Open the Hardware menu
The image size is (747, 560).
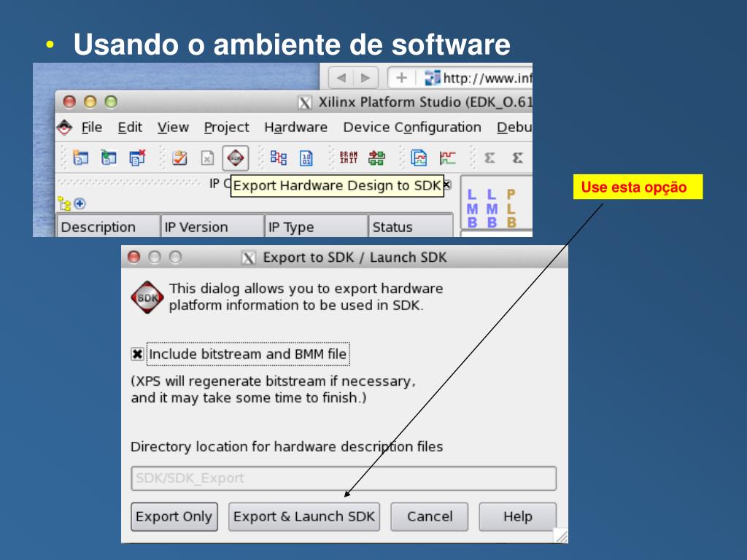click(x=296, y=127)
